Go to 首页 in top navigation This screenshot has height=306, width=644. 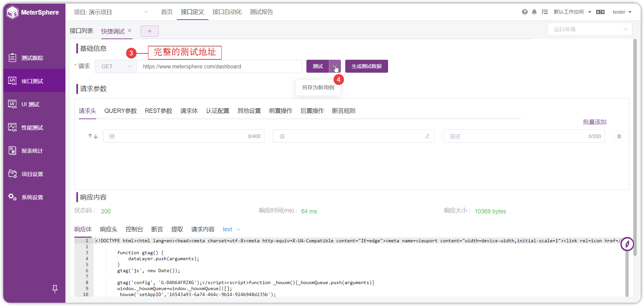(167, 12)
